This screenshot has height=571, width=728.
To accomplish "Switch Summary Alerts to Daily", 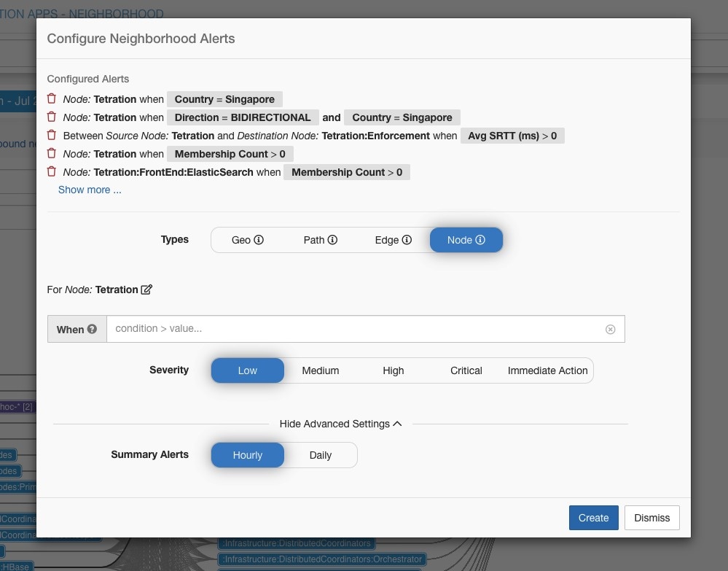I will pyautogui.click(x=320, y=454).
